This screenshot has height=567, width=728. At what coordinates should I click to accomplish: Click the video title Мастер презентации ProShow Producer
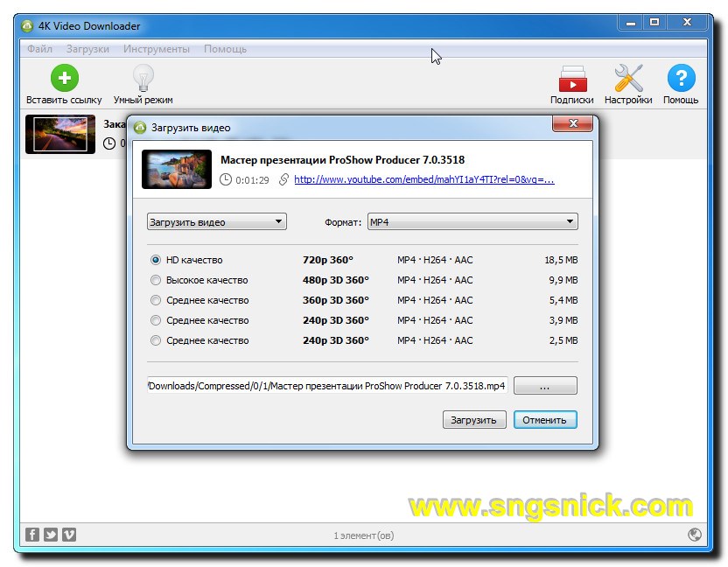[343, 160]
